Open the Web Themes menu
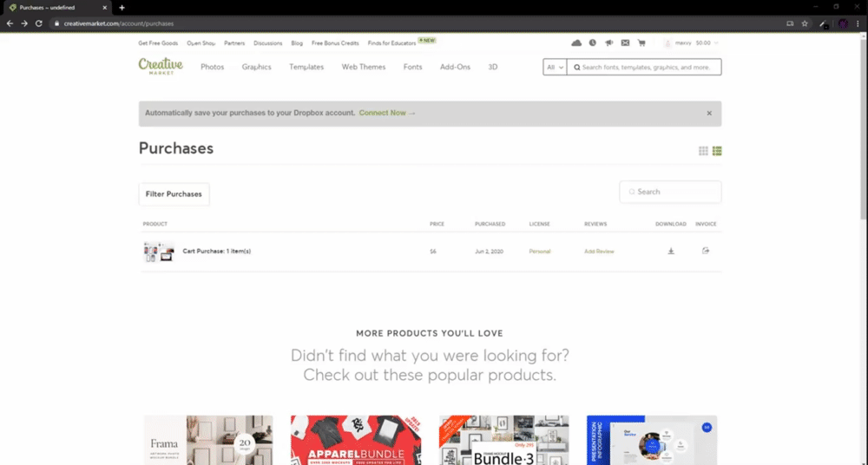 [x=363, y=67]
